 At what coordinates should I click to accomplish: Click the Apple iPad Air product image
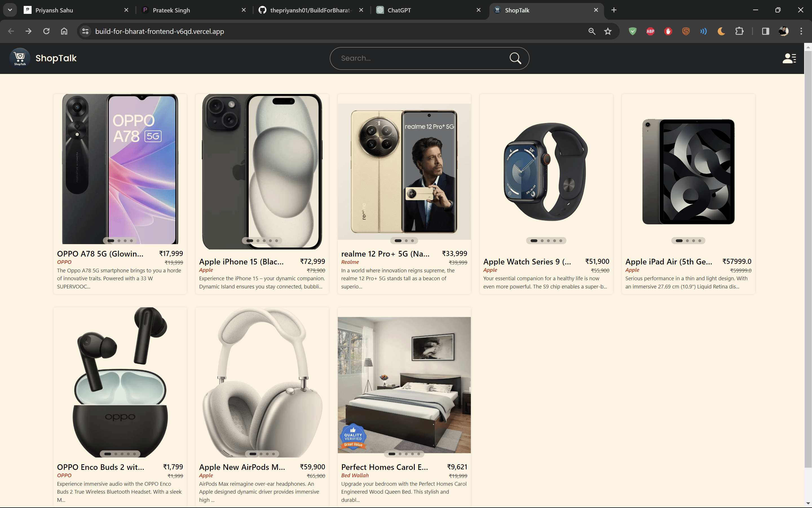tap(688, 171)
